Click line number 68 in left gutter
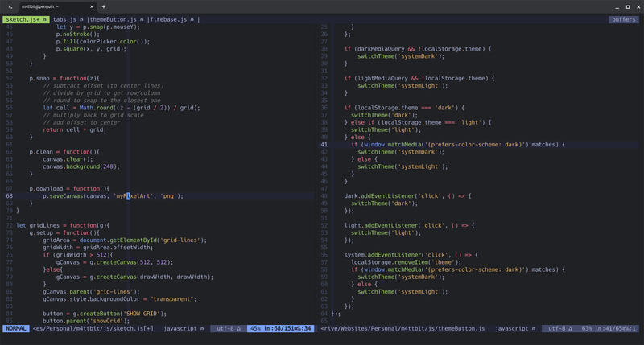 coord(10,196)
